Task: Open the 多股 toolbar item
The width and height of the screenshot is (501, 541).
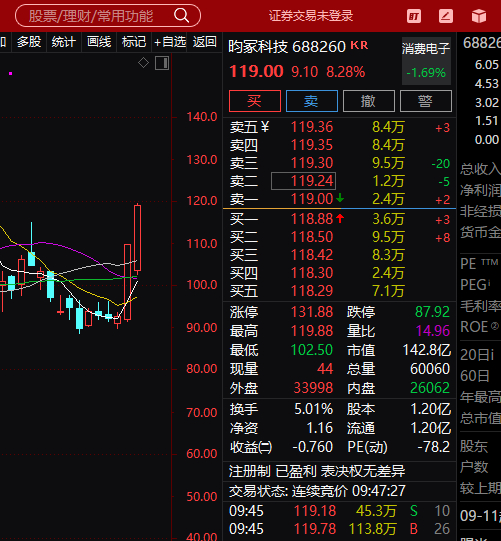Action: [x=29, y=42]
